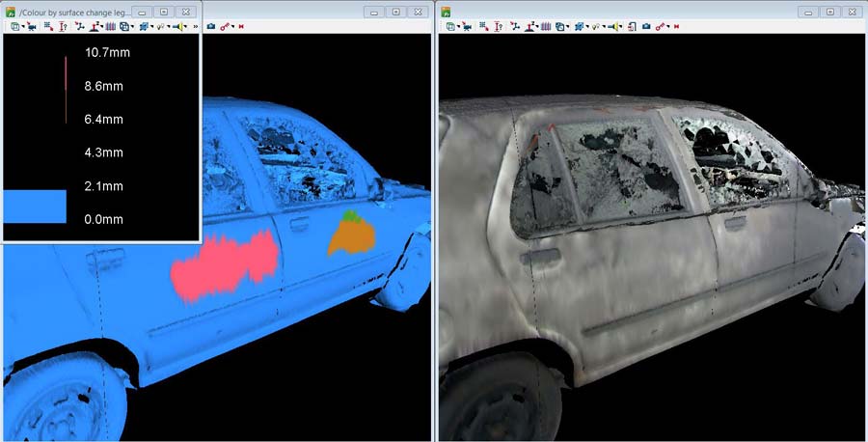Click the red marker icon ending middle window toolbar

coord(241,27)
